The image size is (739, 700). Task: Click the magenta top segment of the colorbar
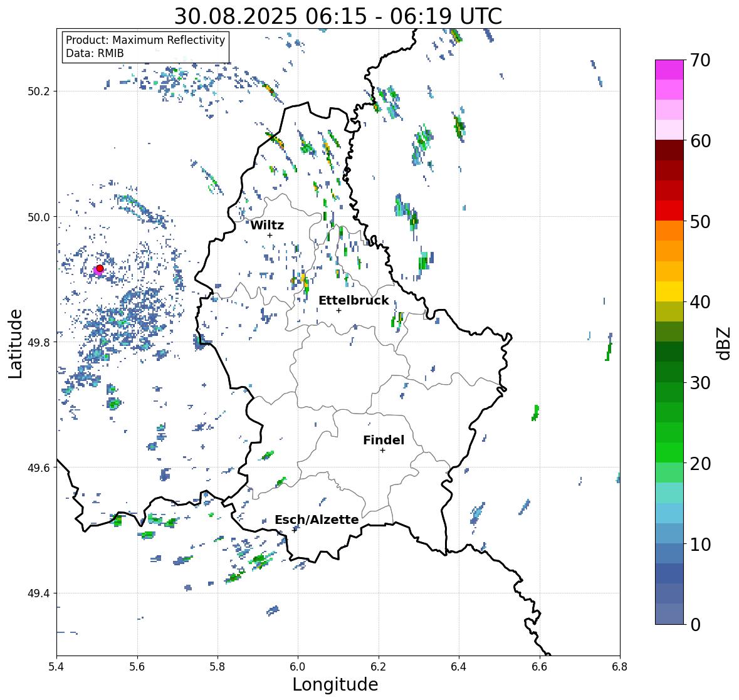[x=669, y=70]
